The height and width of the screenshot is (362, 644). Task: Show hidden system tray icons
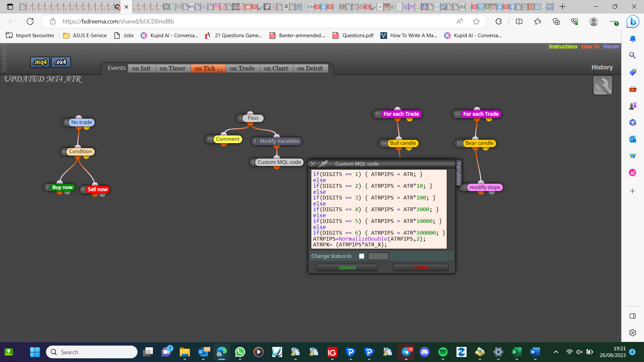pos(556,352)
